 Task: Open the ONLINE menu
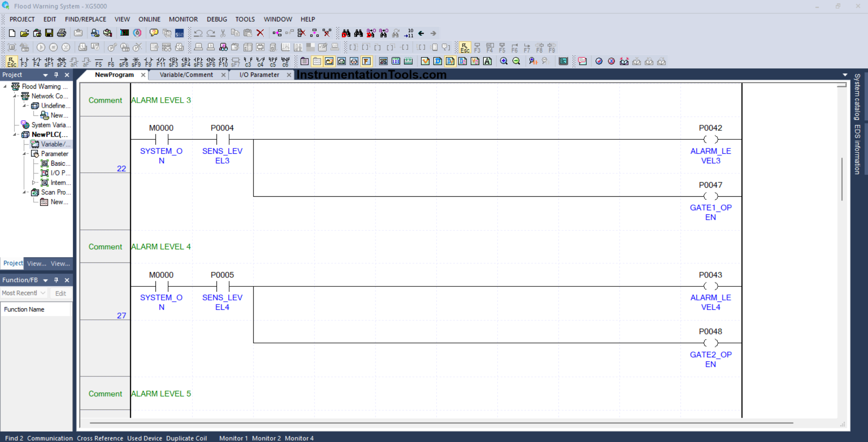pos(149,19)
